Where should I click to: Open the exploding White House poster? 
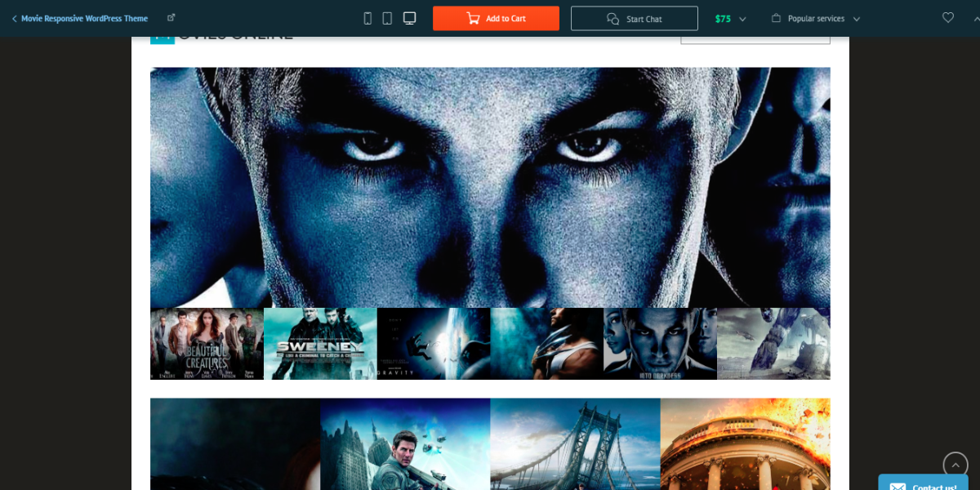[x=746, y=443]
